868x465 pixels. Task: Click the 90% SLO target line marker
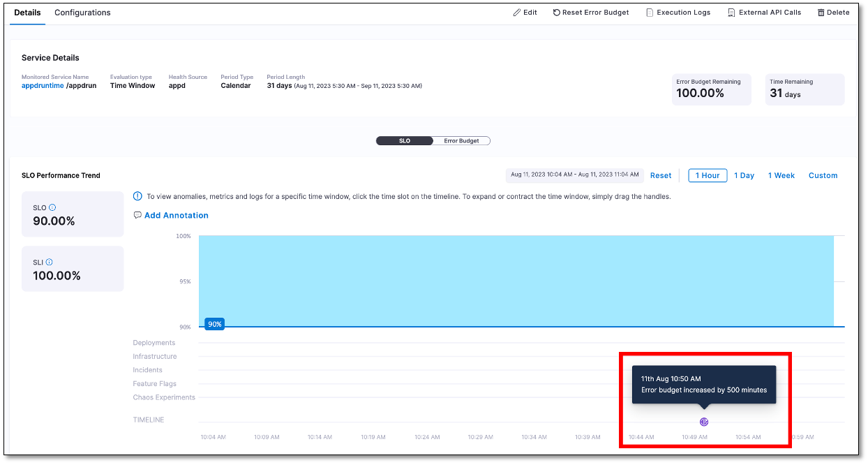(x=214, y=324)
